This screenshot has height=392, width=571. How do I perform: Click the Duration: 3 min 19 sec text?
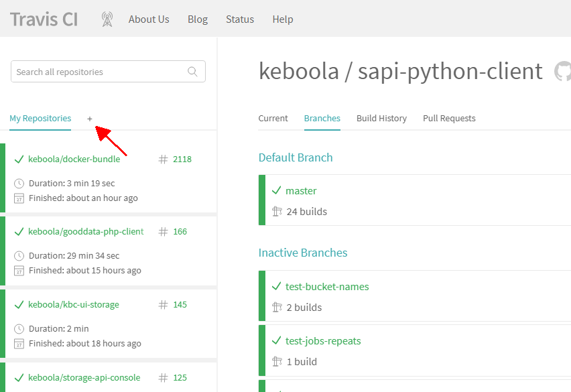click(72, 184)
